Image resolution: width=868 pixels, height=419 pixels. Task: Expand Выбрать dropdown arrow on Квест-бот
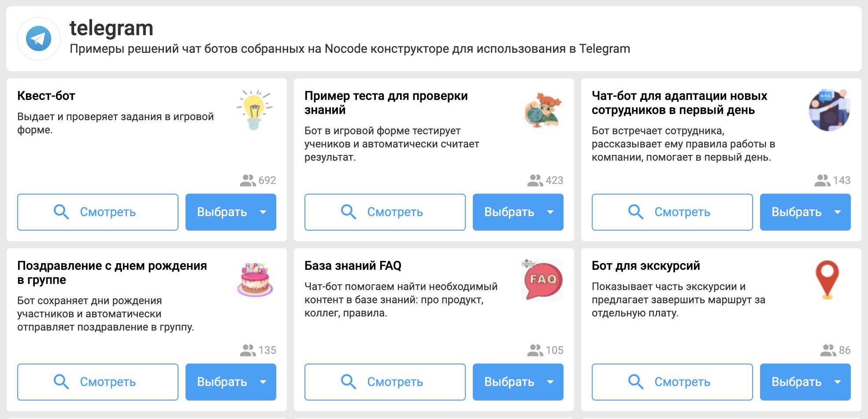coord(263,212)
